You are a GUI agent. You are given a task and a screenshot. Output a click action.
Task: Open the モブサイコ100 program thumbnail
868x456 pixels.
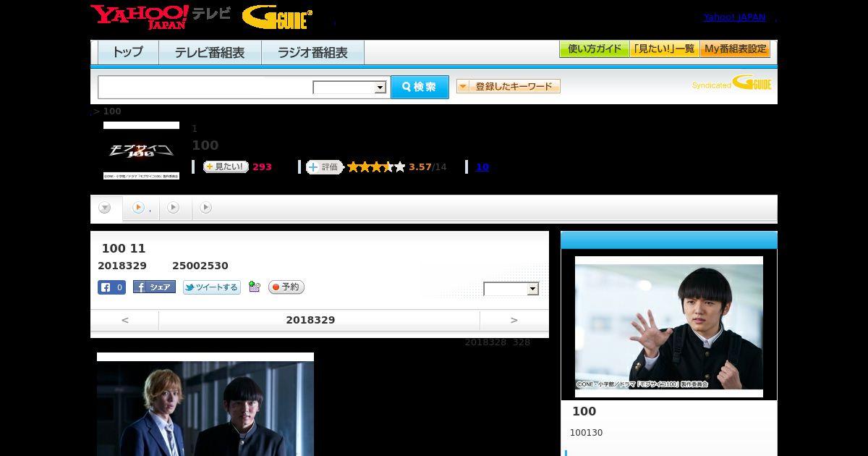click(x=141, y=151)
